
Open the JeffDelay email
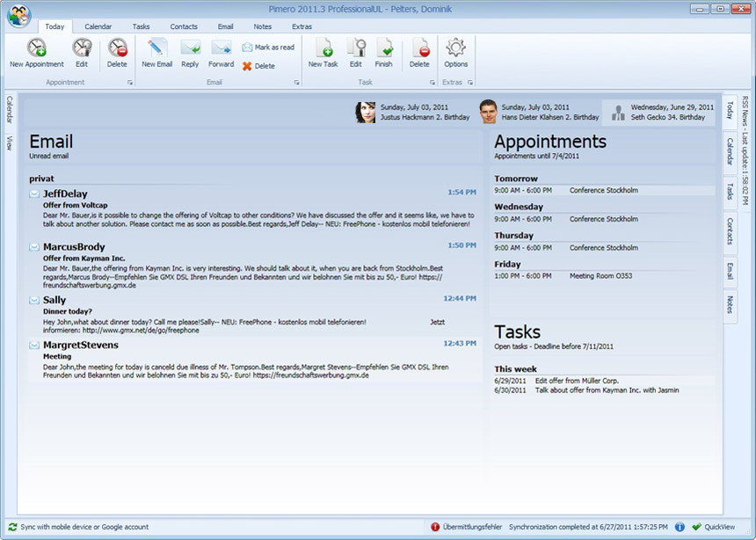[252, 208]
